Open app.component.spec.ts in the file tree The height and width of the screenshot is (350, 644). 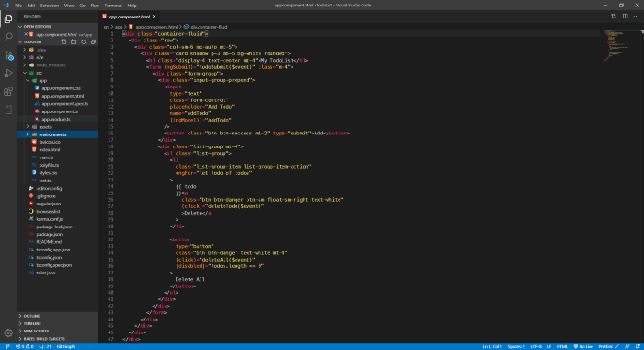tap(57, 104)
